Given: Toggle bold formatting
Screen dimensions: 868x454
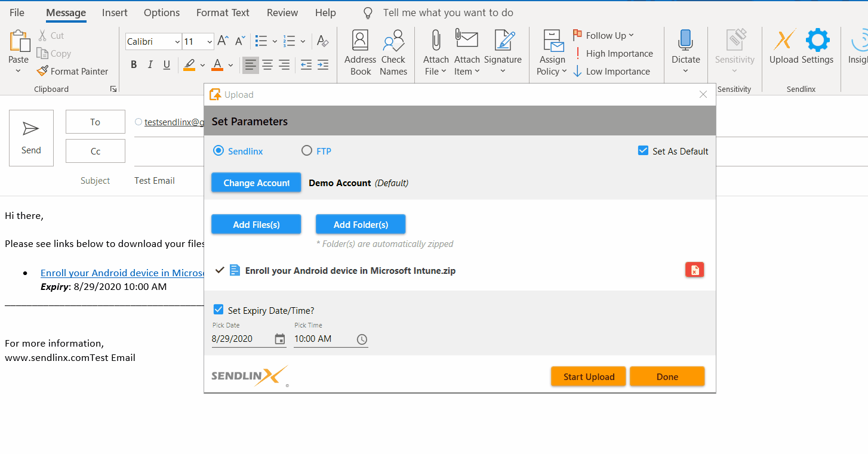Looking at the screenshot, I should pyautogui.click(x=134, y=65).
